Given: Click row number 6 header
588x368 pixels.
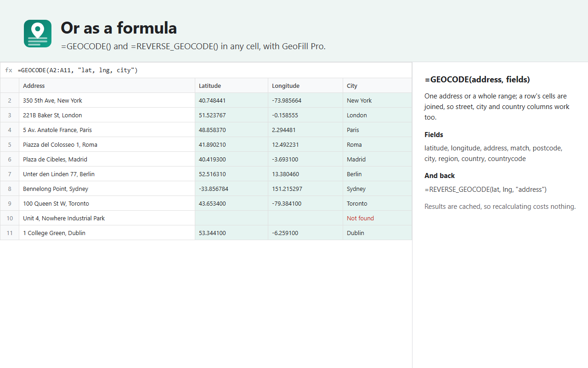Looking at the screenshot, I should click(x=10, y=159).
